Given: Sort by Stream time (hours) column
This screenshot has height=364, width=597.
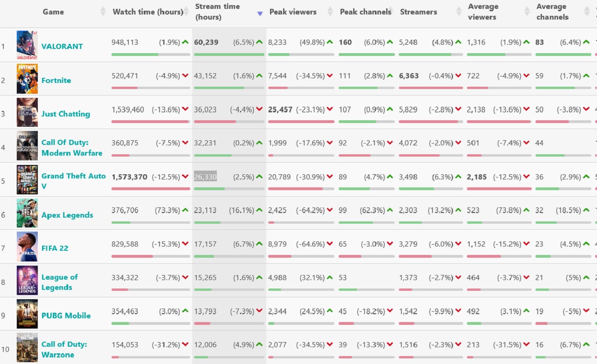Looking at the screenshot, I should tap(217, 12).
